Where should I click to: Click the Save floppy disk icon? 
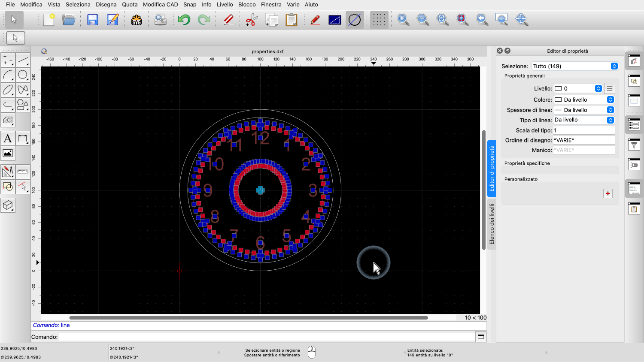click(x=93, y=20)
